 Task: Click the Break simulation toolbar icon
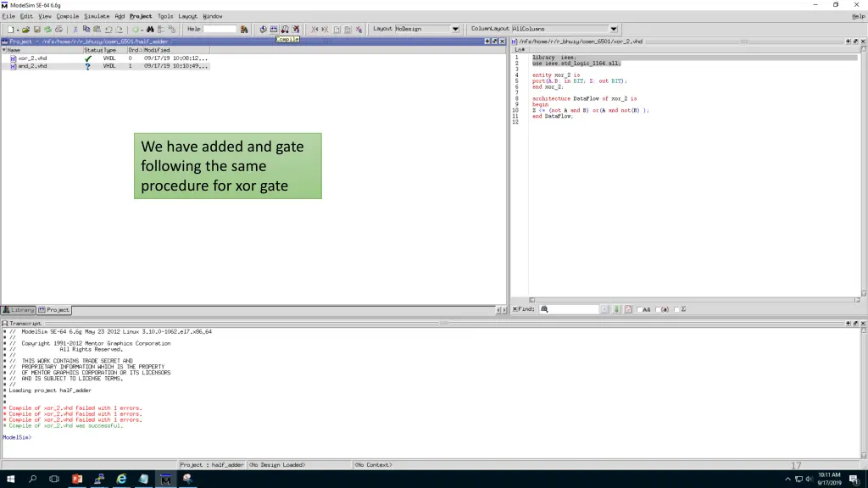[x=296, y=30]
